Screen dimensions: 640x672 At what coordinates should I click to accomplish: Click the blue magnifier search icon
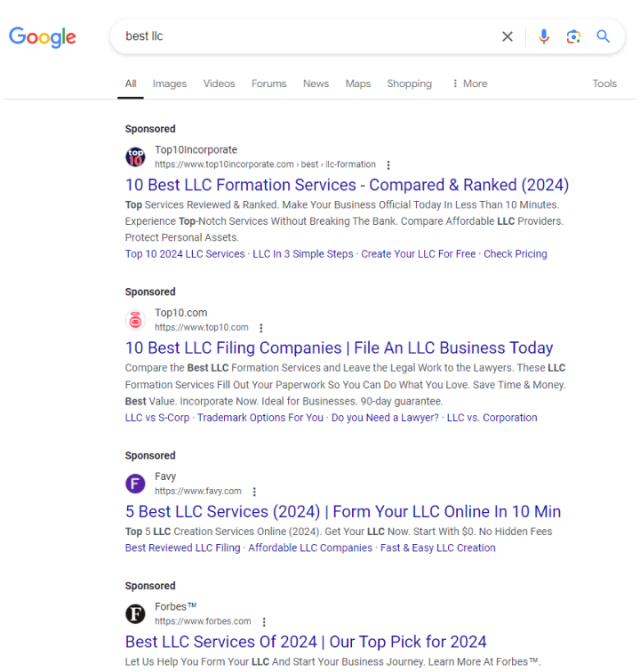(604, 36)
